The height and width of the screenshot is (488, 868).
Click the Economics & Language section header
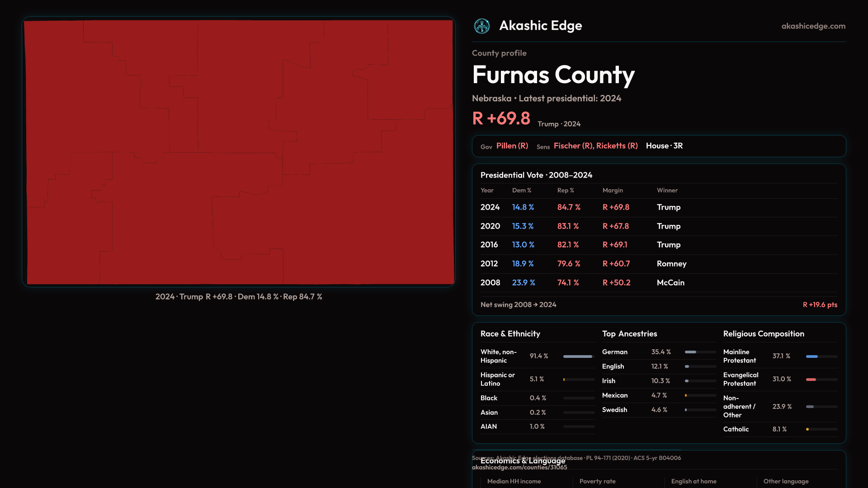click(523, 461)
